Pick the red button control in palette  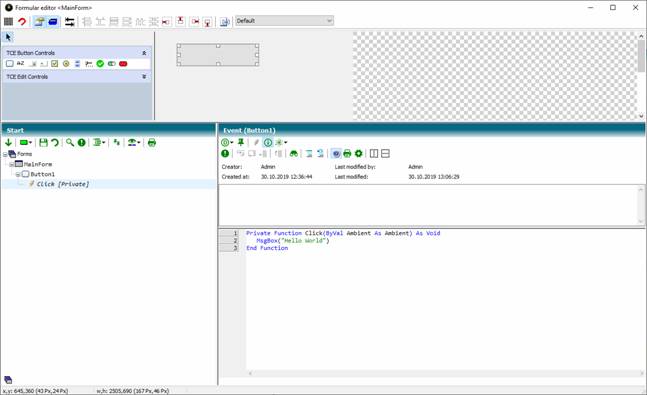123,64
